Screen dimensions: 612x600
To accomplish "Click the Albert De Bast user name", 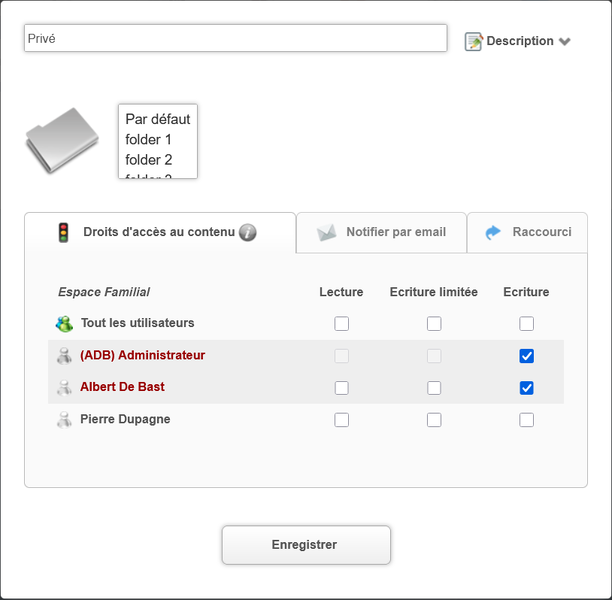I will click(x=122, y=387).
